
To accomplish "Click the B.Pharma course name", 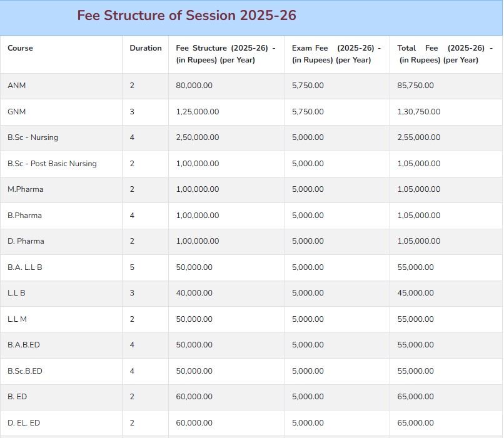I will 25,216.
